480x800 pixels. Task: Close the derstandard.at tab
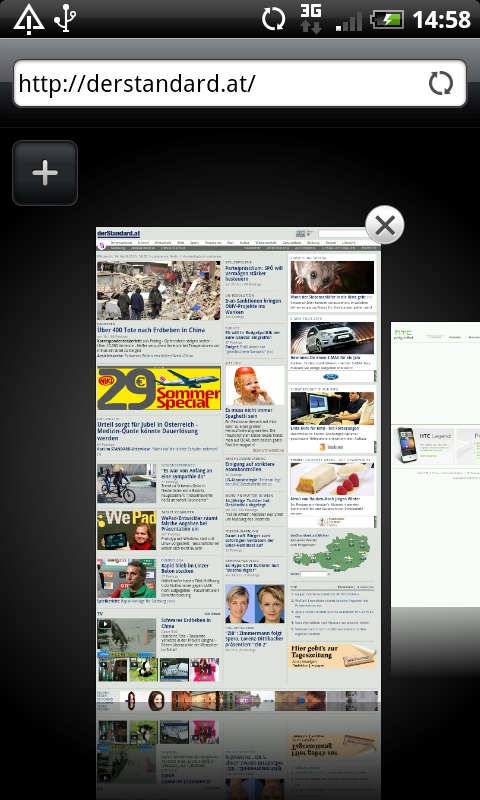point(385,224)
